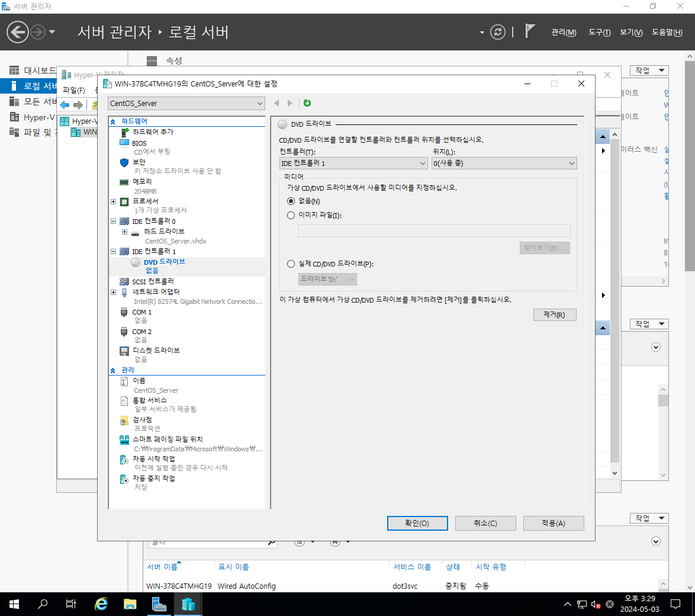
Task: Open Smart Paging File Location (스마트 페이징 파일 위치) item
Action: click(x=167, y=439)
